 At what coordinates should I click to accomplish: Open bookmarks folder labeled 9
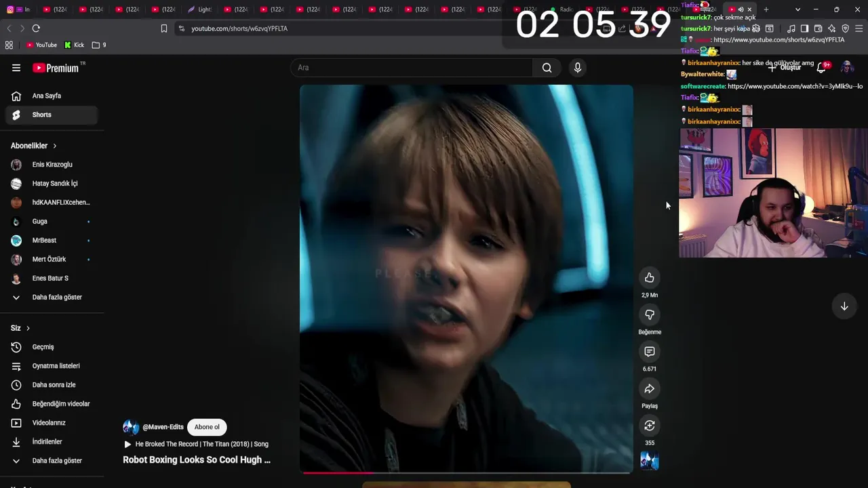(99, 45)
